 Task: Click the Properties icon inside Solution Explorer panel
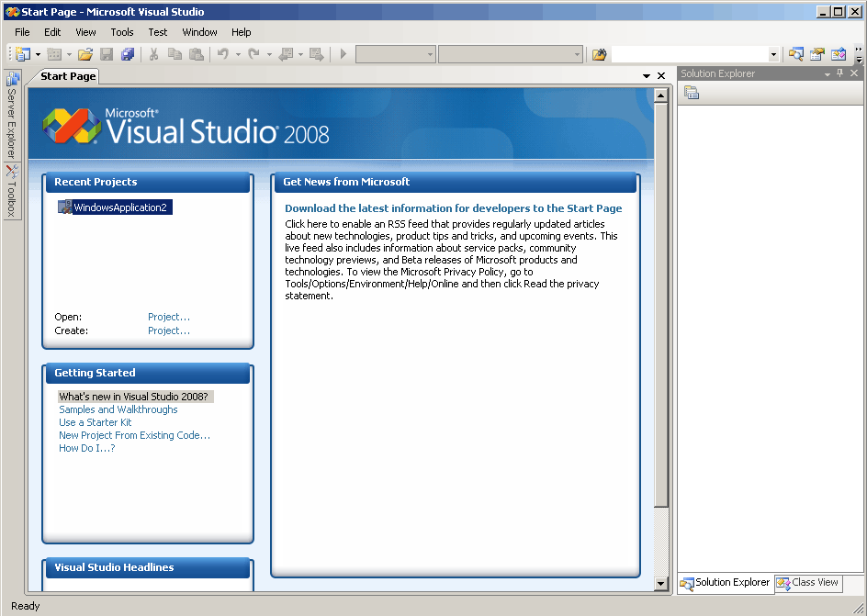pyautogui.click(x=692, y=93)
